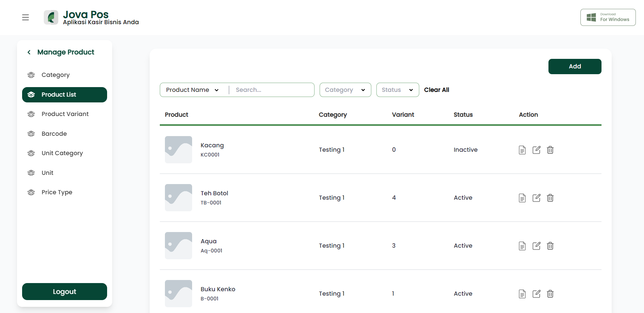Click the Jova Pos leaf logo

point(51,17)
